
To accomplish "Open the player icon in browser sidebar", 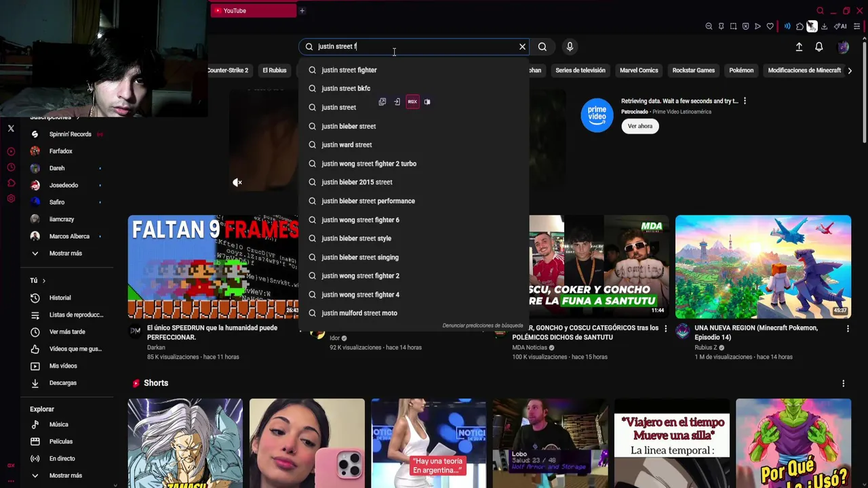I will pos(11,151).
